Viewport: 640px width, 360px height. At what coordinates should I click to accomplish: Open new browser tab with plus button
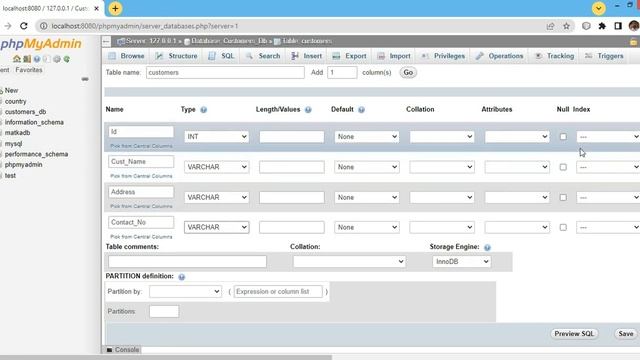115,8
